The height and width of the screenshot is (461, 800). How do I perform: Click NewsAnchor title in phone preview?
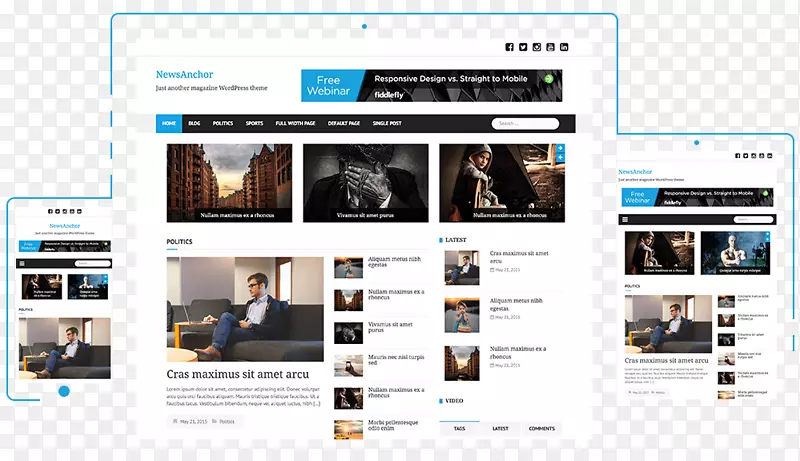[x=65, y=225]
